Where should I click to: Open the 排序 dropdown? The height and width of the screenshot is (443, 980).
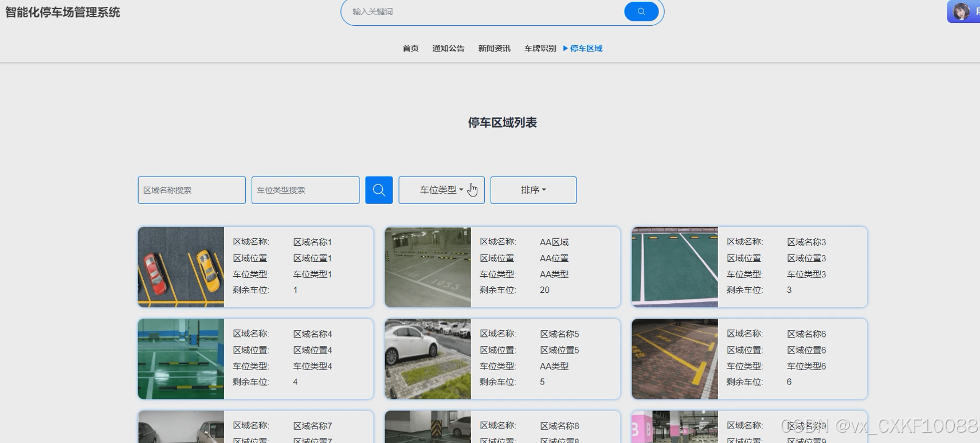533,190
